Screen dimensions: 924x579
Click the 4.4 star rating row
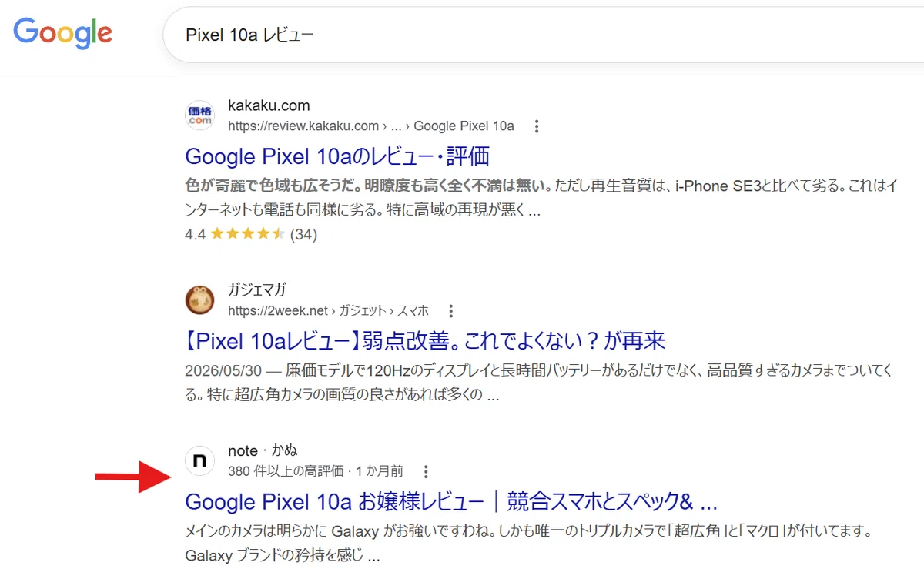[x=251, y=234]
